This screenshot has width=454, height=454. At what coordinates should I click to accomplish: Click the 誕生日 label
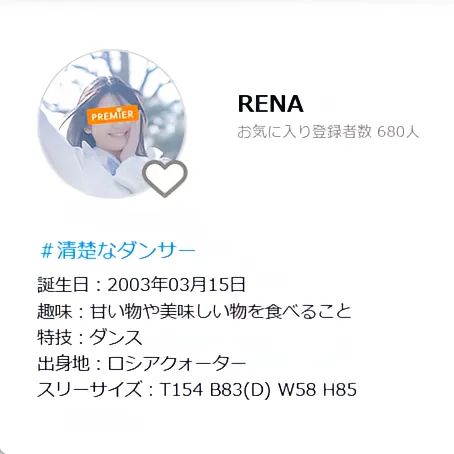(x=63, y=285)
